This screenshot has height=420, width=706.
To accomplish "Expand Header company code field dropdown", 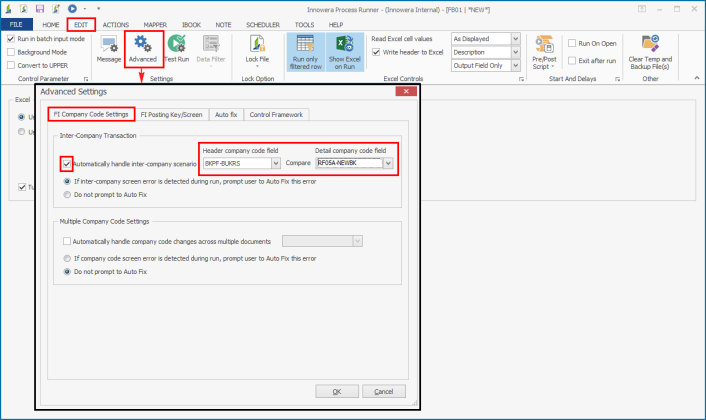I will click(x=275, y=163).
